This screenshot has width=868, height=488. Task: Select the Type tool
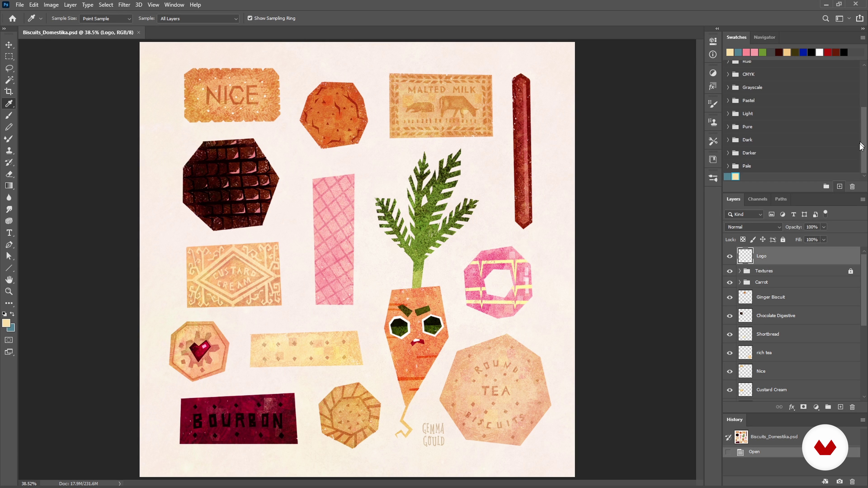pos(9,233)
